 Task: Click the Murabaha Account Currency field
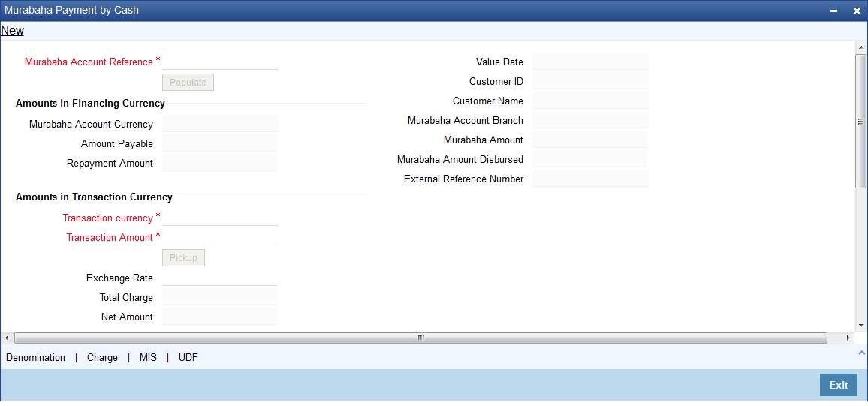(x=220, y=123)
